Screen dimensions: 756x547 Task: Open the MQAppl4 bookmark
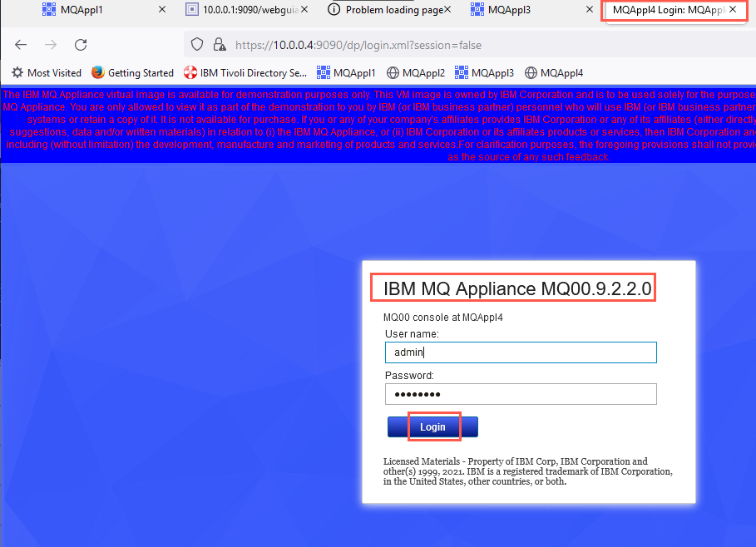(x=554, y=73)
